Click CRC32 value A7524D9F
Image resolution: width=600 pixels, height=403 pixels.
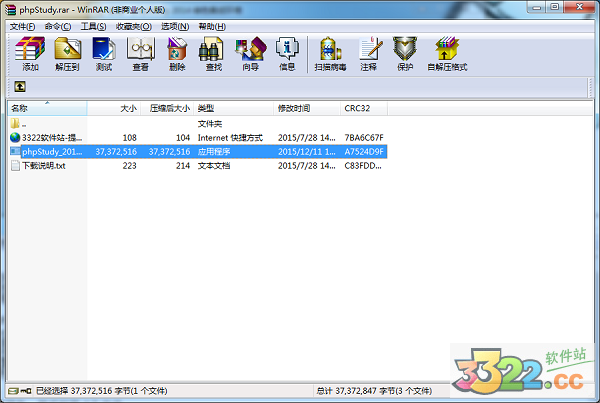tap(364, 152)
